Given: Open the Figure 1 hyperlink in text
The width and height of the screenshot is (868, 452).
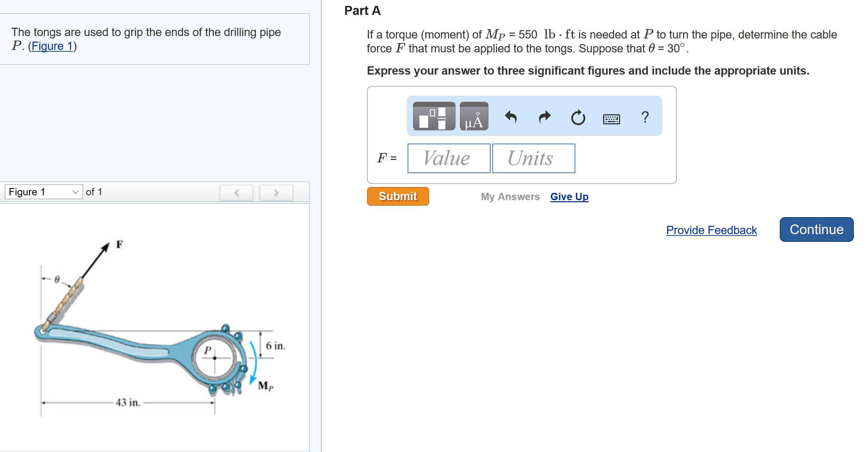Looking at the screenshot, I should pos(52,46).
